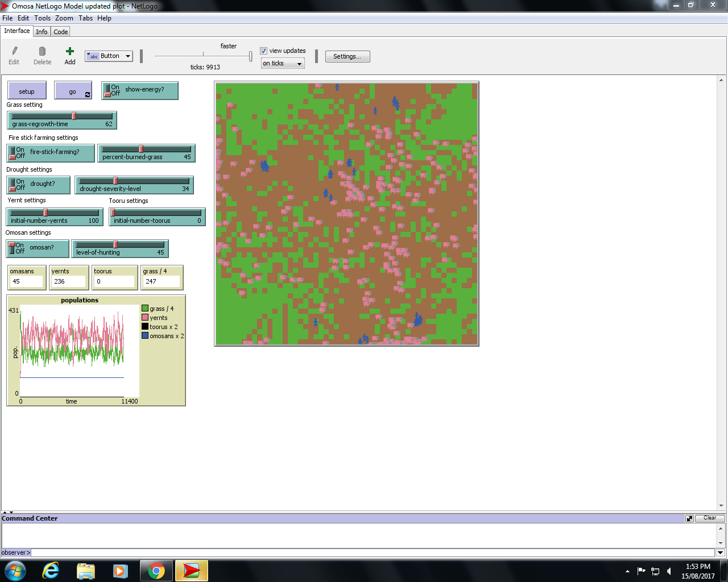Click the pink yernts legend swatch

pos(145,318)
